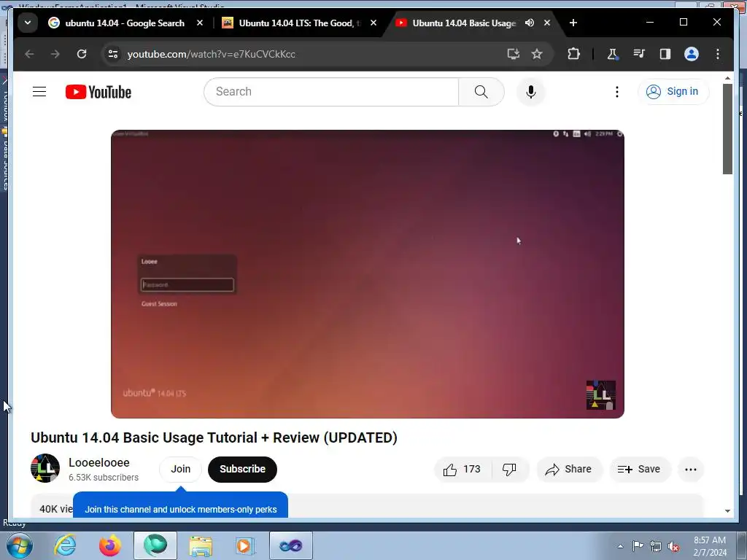This screenshot has width=747, height=560.
Task: Save the video to a playlist
Action: pyautogui.click(x=639, y=470)
